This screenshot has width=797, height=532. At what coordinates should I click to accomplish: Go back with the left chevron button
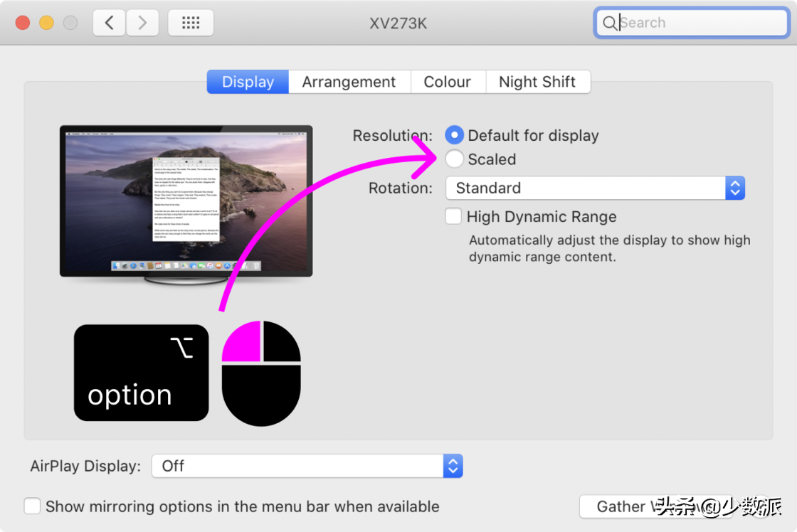coord(110,23)
